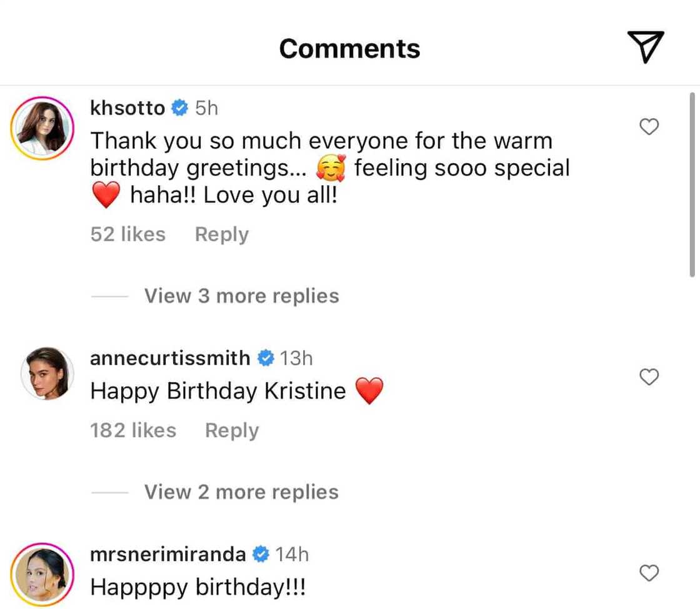
Task: Open annecurtissmith's profile picture
Action: tap(47, 374)
